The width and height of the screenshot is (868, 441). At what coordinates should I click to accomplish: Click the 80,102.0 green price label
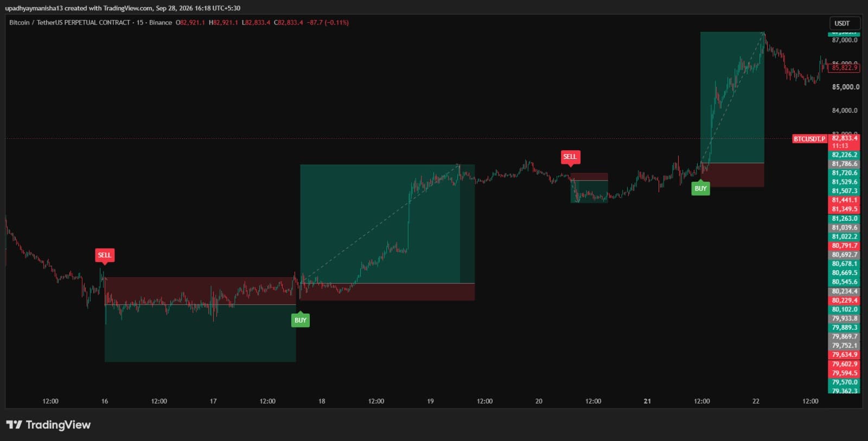pyautogui.click(x=845, y=309)
